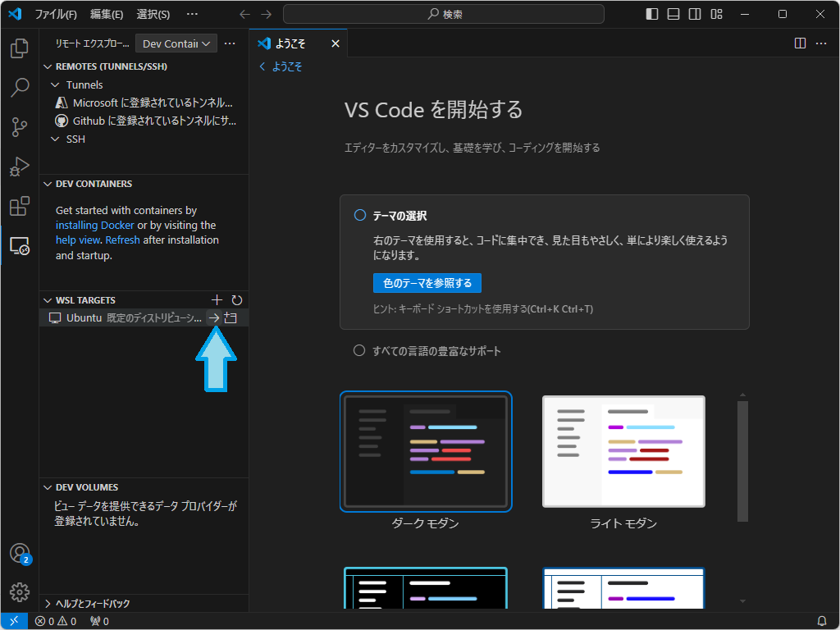Open editor more actions ellipsis
The width and height of the screenshot is (840, 630).
coord(821,43)
